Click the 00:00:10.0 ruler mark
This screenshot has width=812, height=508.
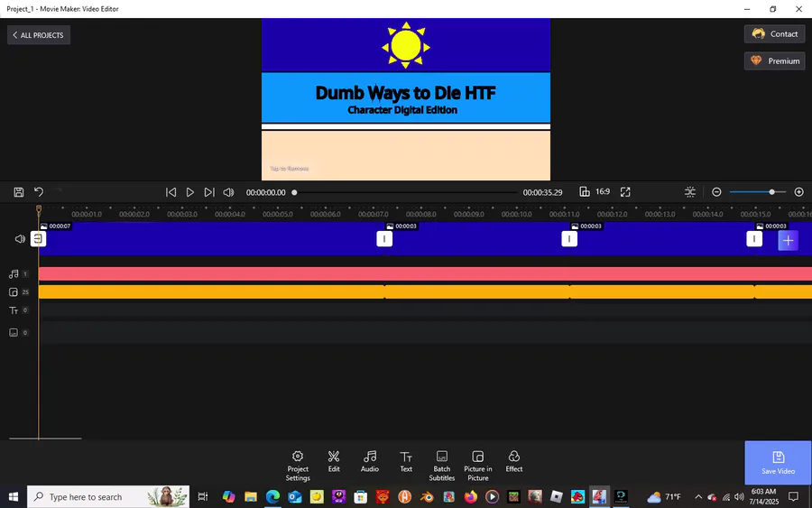pyautogui.click(x=516, y=214)
